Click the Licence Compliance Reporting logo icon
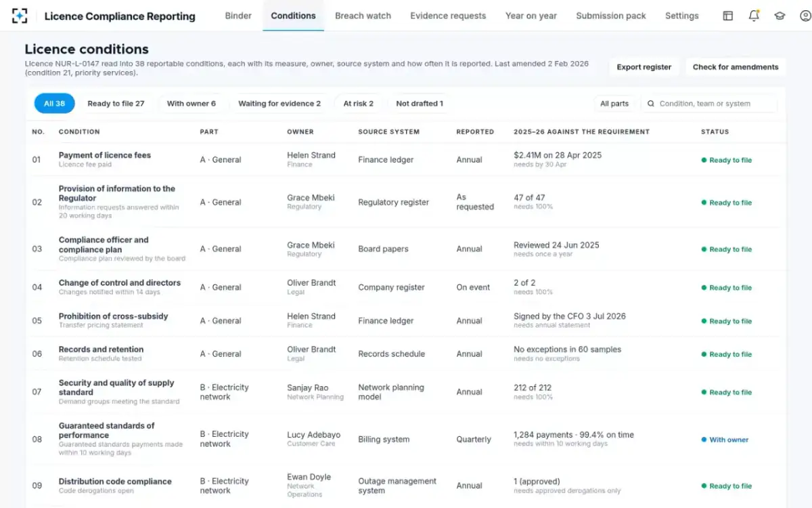 pos(20,16)
